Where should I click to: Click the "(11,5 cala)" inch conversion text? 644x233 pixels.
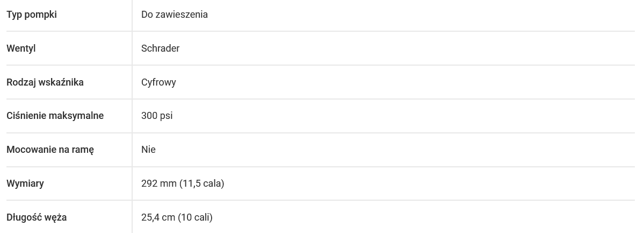click(201, 183)
